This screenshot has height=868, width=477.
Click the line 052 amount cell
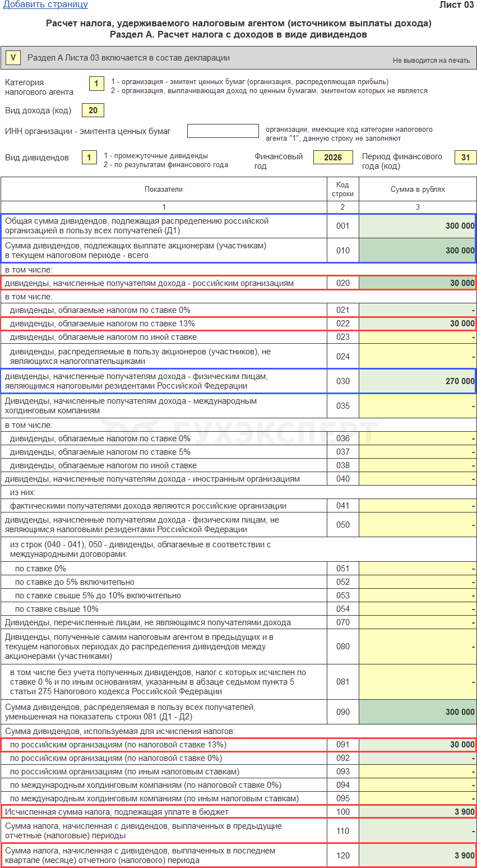click(418, 582)
